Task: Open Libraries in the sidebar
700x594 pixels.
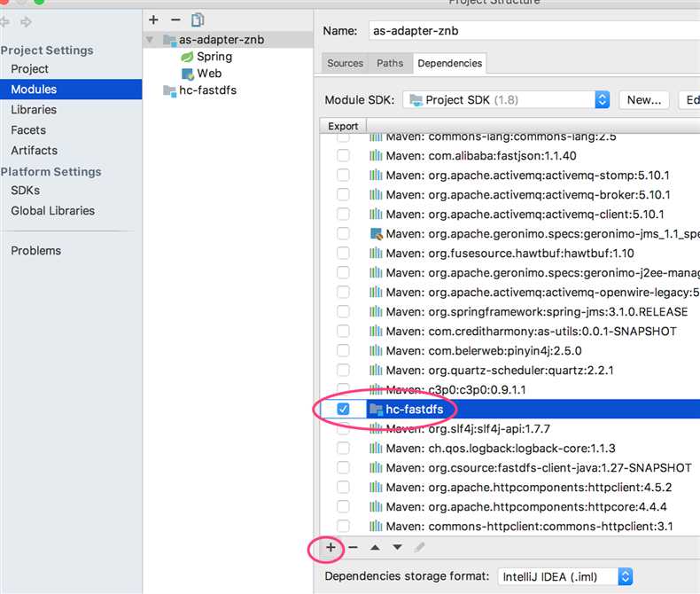Action: (x=34, y=110)
